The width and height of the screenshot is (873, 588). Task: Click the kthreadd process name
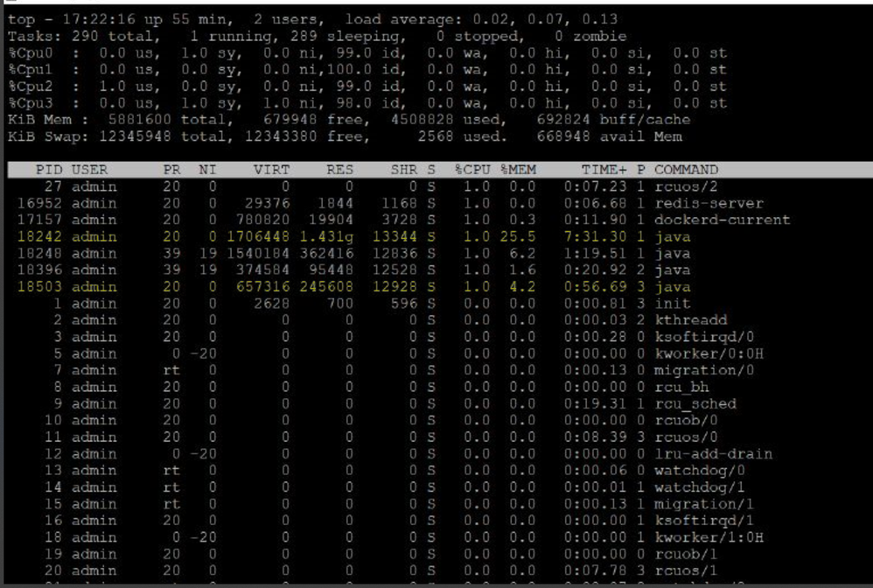coord(688,320)
